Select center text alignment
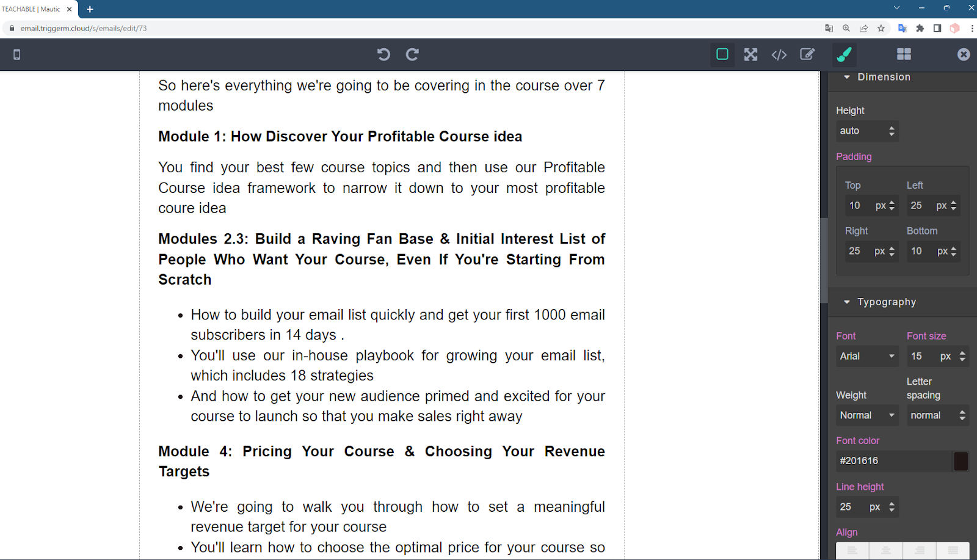Image resolution: width=977 pixels, height=560 pixels. tap(885, 550)
